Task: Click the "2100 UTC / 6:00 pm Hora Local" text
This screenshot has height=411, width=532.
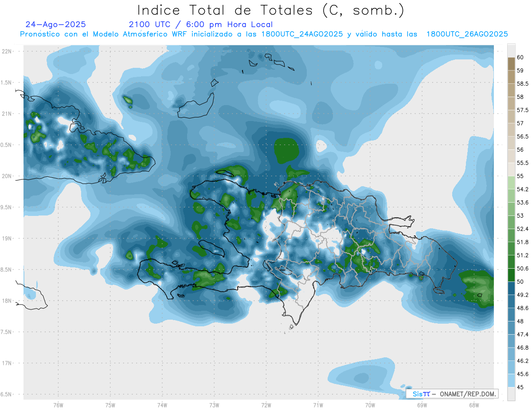Action: tap(200, 24)
